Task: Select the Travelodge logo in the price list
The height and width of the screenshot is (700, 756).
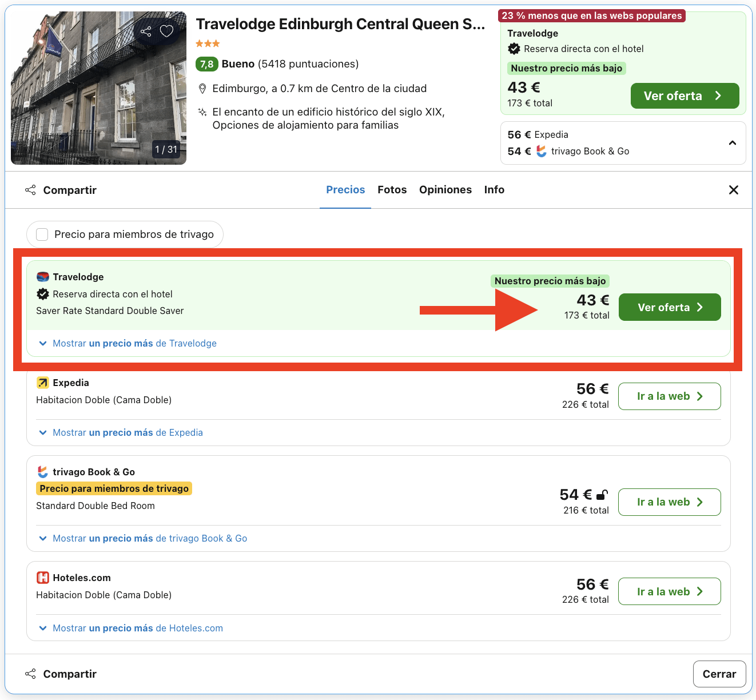Action: click(x=42, y=276)
